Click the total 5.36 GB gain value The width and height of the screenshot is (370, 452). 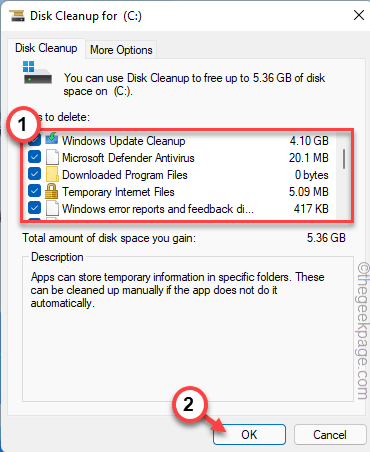point(326,238)
